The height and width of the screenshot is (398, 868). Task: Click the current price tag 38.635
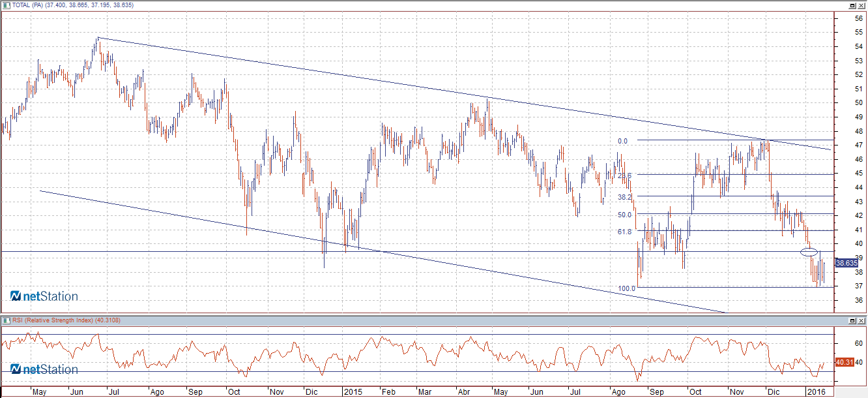tap(846, 263)
